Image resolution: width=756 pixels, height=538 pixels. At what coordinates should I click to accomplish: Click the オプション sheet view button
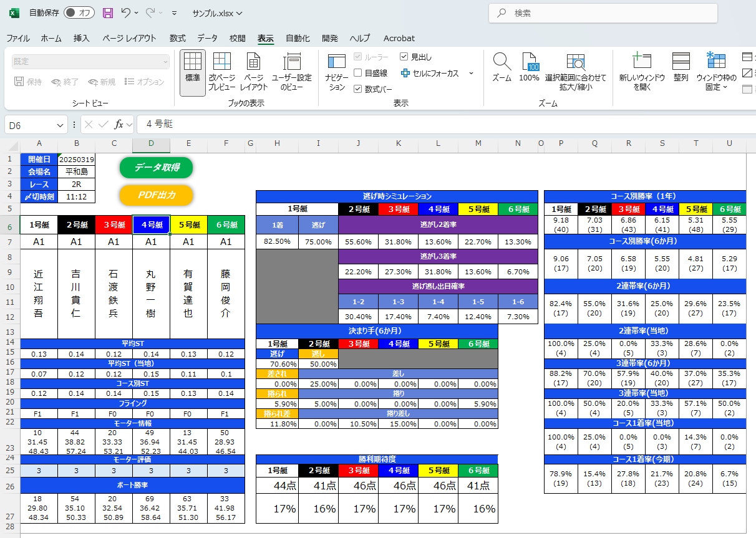(x=144, y=82)
